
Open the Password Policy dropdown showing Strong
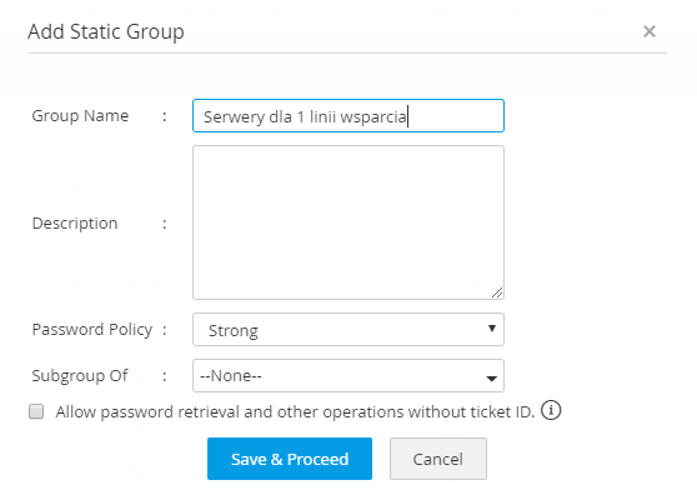(347, 329)
